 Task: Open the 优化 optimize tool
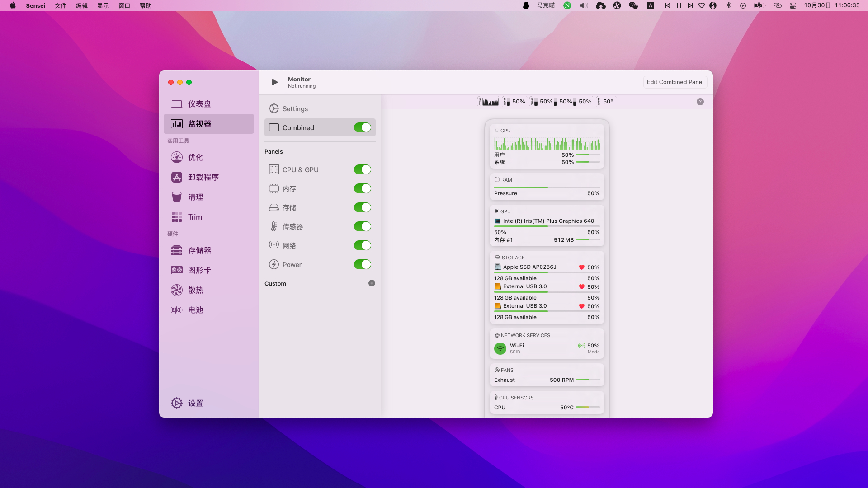coord(195,157)
